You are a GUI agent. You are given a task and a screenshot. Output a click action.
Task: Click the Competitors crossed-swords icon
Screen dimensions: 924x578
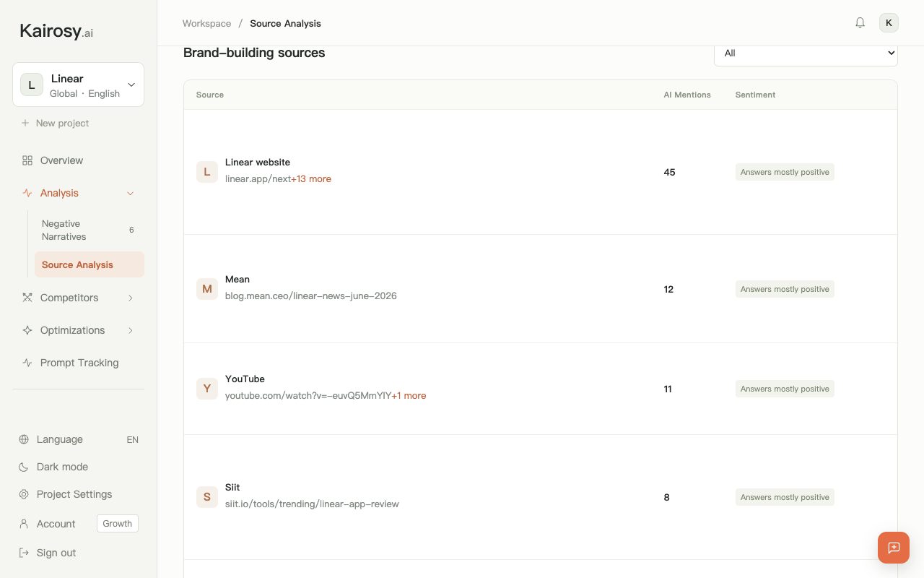coord(27,298)
